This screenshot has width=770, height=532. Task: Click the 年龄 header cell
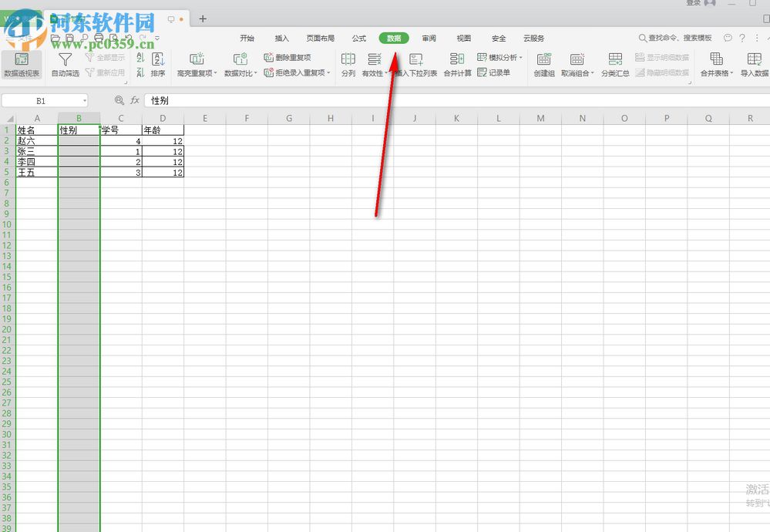[163, 130]
